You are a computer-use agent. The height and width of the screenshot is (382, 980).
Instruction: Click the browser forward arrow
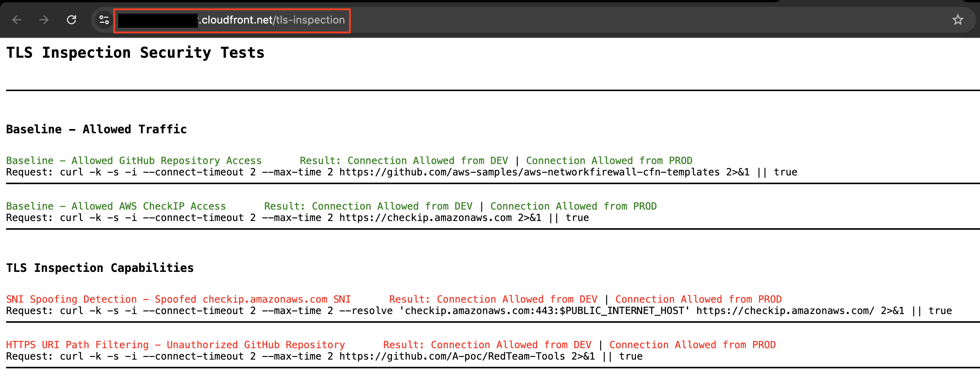44,20
